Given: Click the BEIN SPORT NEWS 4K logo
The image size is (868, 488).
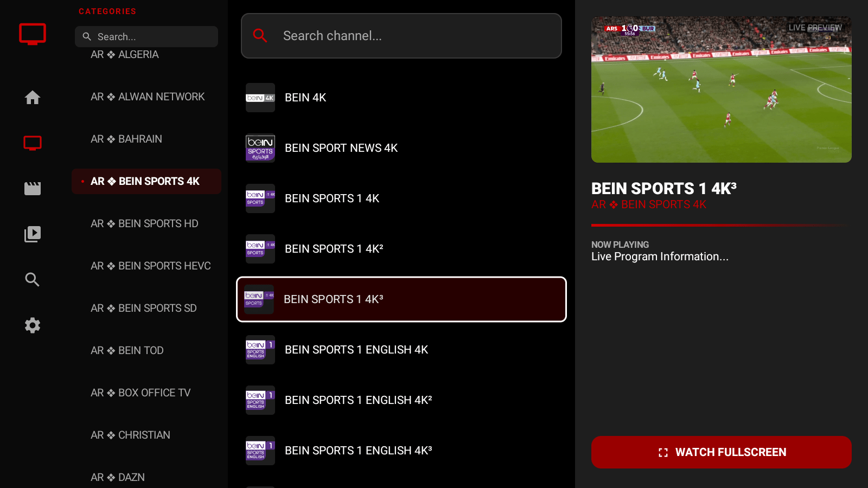Looking at the screenshot, I should [260, 148].
